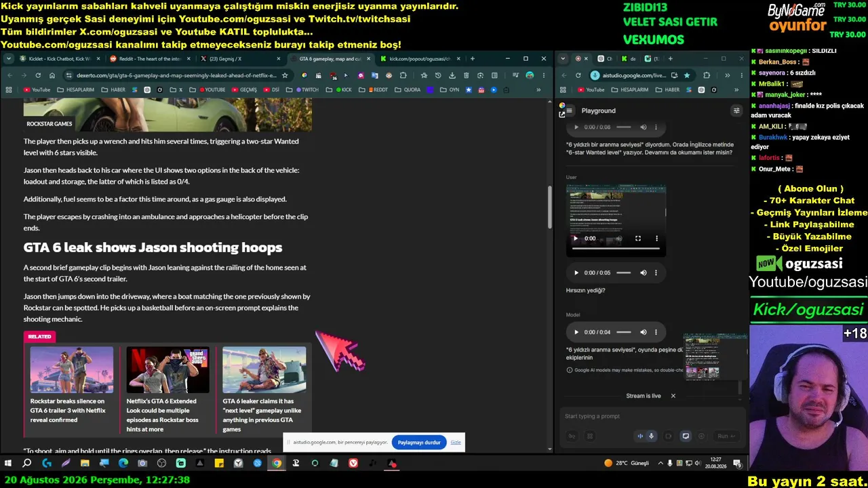Open the QUORA bookmark folder
This screenshot has width=868, height=488.
tap(408, 89)
